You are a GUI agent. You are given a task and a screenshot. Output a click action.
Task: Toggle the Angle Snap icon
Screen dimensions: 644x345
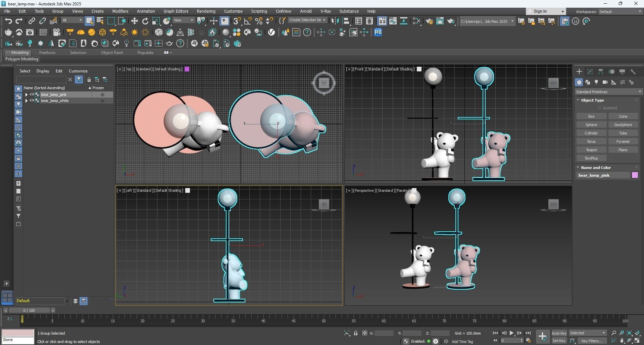coord(248,21)
